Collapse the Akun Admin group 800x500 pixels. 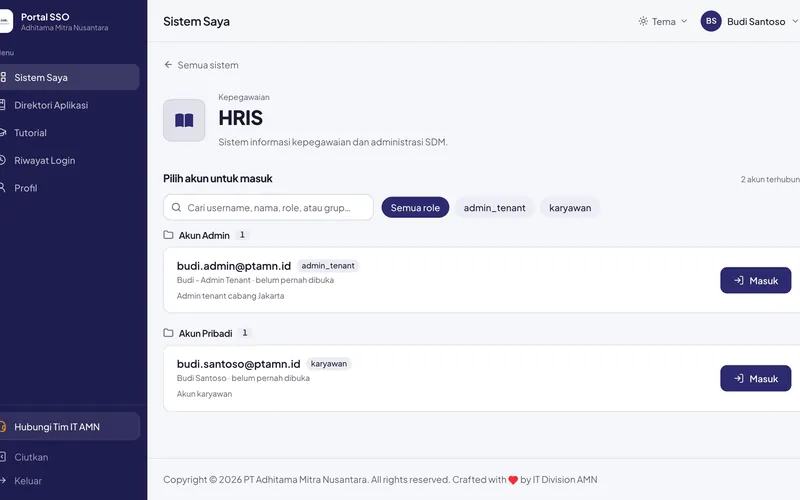[204, 235]
